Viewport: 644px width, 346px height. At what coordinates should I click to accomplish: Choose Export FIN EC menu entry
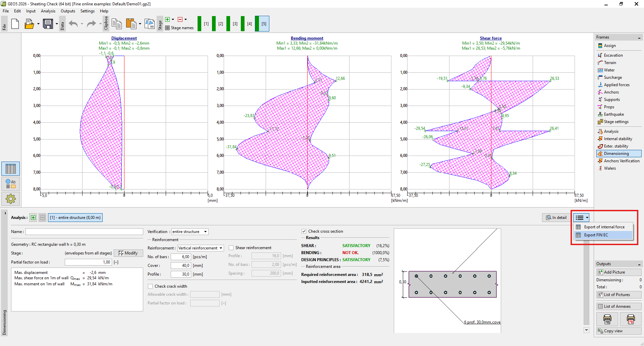[596, 235]
